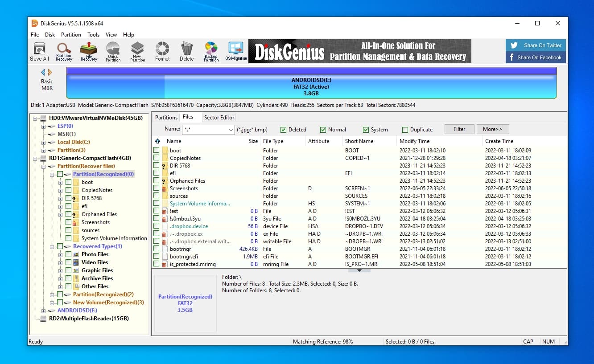594x364 pixels.
Task: Sort files by the Attribute column header
Action: coord(323,141)
